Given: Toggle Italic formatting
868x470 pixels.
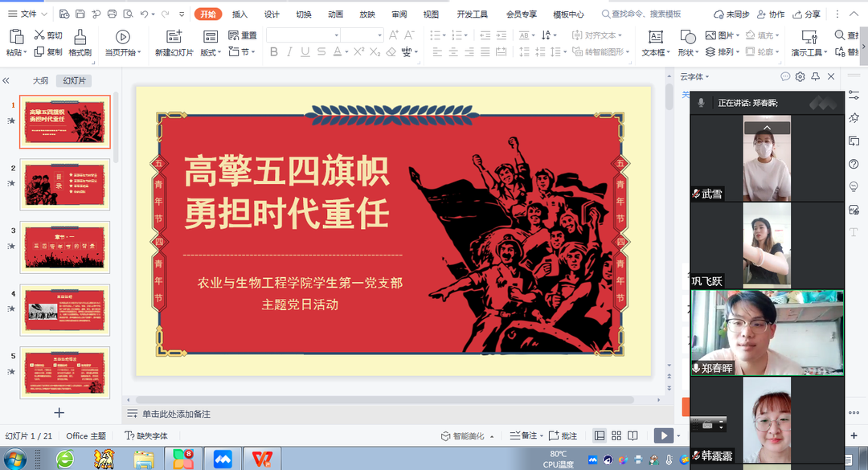Looking at the screenshot, I should pyautogui.click(x=289, y=52).
